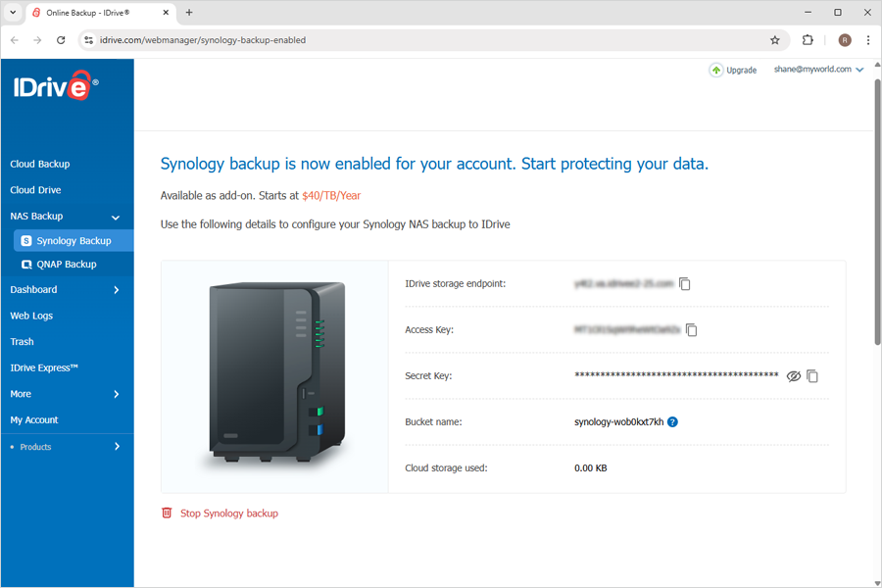The image size is (882, 588).
Task: Open the shane@myworld.com account dropdown
Action: (x=818, y=70)
